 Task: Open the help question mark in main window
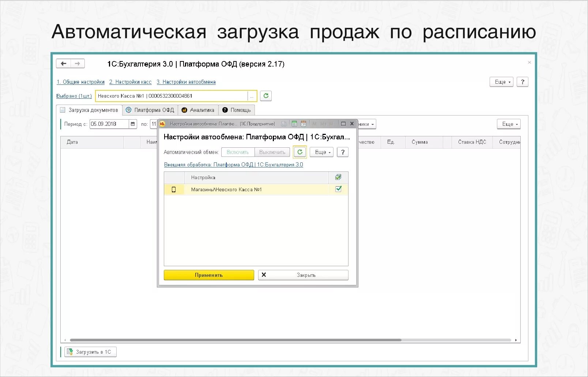(523, 82)
